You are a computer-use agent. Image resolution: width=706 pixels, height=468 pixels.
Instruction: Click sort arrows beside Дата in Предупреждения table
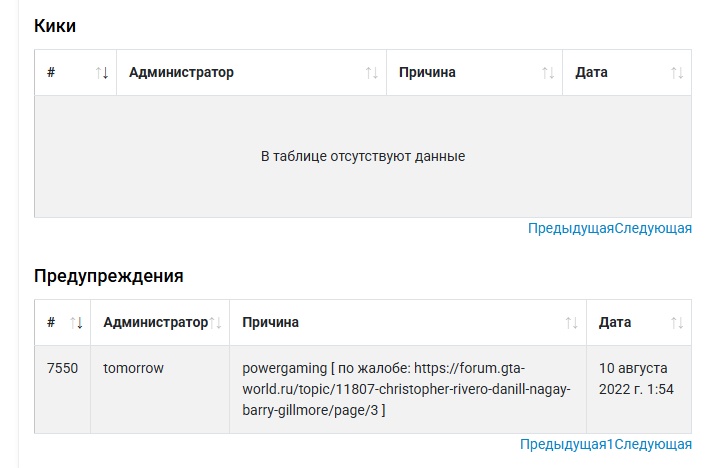[x=677, y=323]
